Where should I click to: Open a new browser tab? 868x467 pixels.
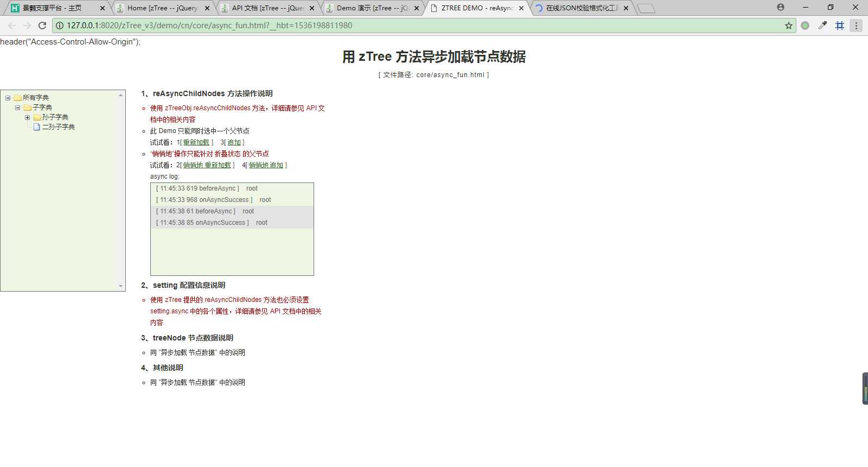pyautogui.click(x=646, y=9)
